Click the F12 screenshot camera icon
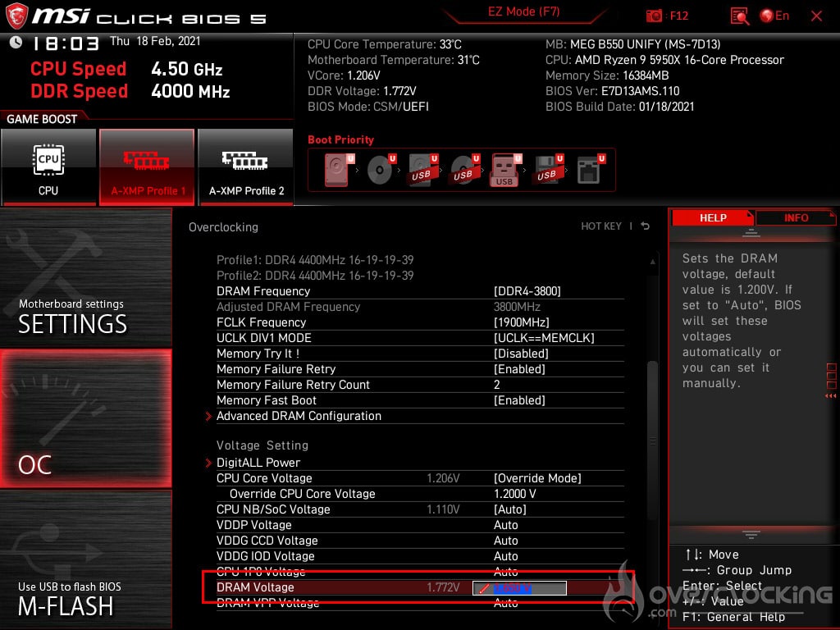The height and width of the screenshot is (630, 840). click(654, 16)
